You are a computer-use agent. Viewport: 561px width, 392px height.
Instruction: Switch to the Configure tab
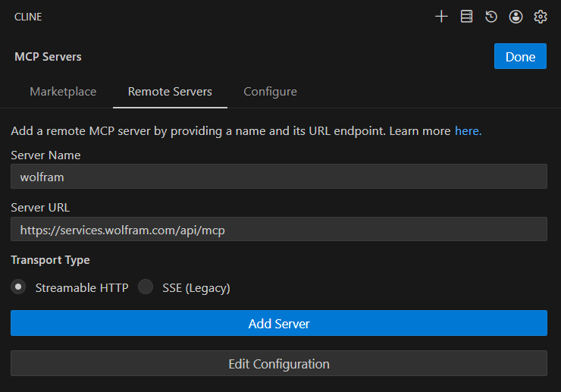270,92
